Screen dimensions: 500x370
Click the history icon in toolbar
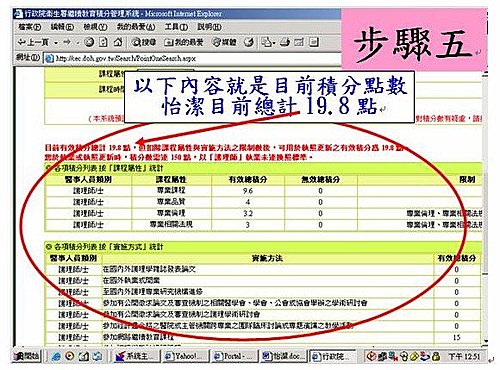tap(249, 42)
